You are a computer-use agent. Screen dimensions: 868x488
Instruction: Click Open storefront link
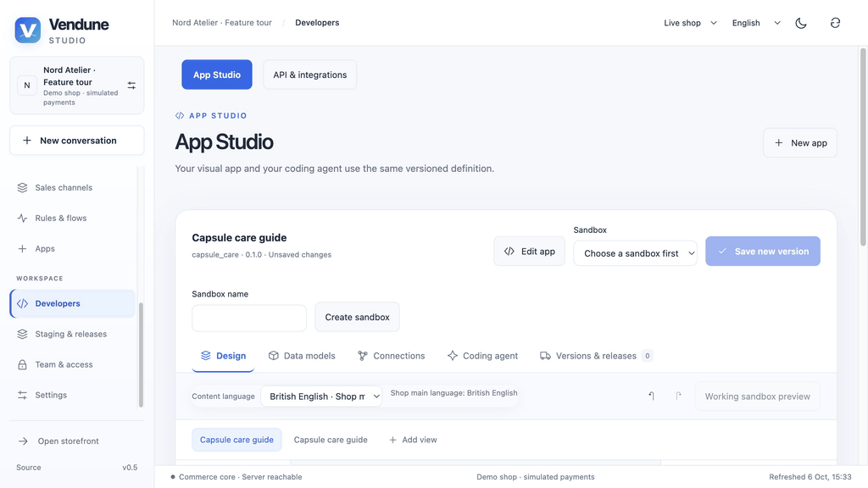76,441
